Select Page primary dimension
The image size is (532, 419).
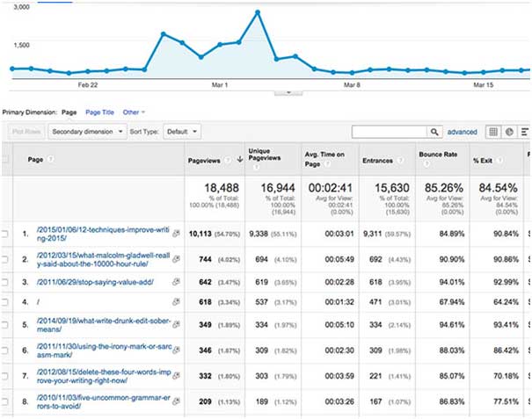coord(69,112)
